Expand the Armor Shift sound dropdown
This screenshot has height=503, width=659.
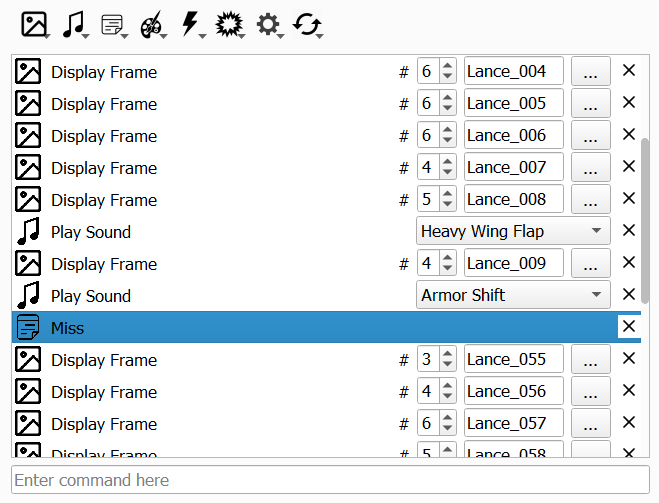point(512,295)
